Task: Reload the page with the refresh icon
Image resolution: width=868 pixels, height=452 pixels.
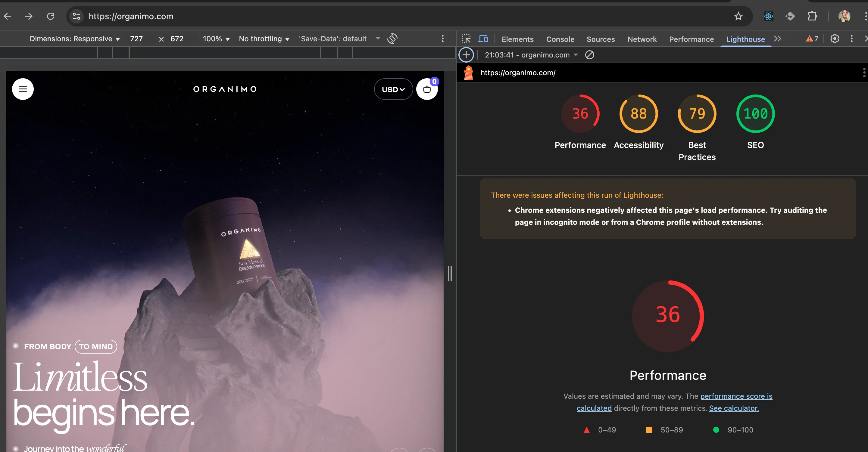Action: click(51, 16)
